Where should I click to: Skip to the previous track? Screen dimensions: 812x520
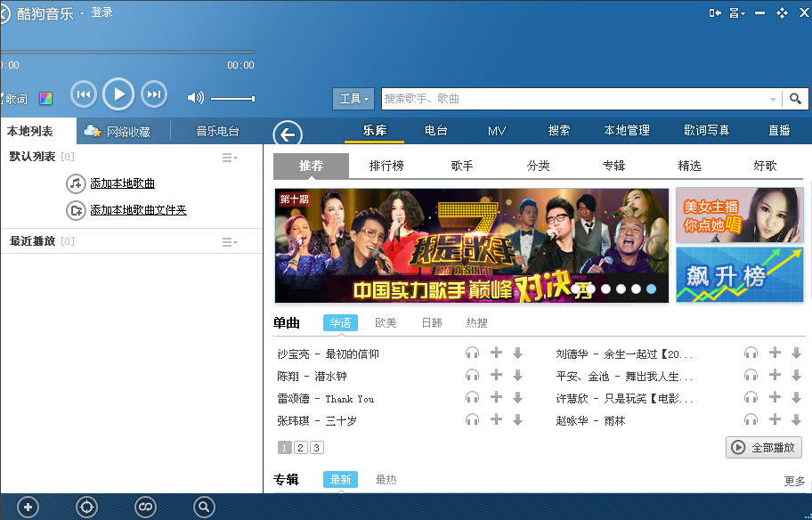point(84,94)
